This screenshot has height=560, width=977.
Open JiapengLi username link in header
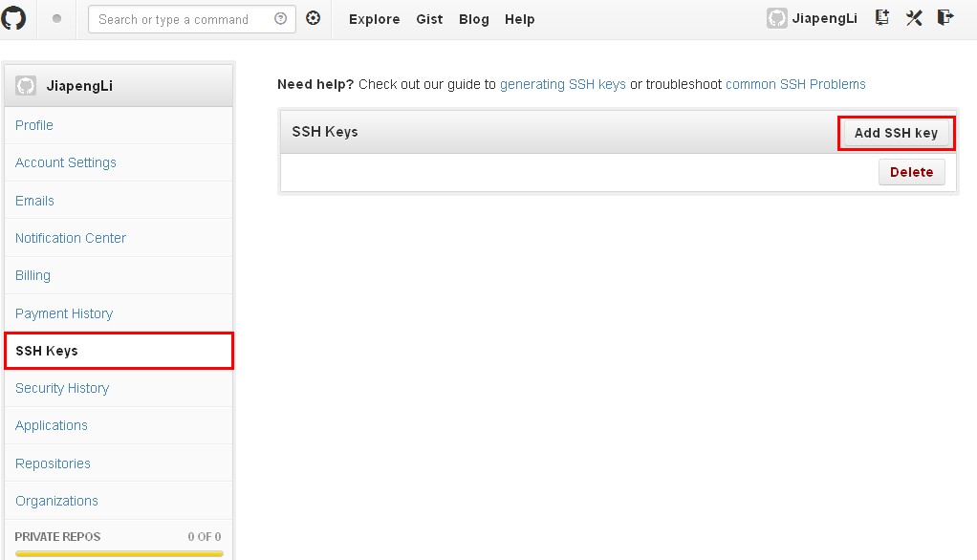click(x=824, y=19)
